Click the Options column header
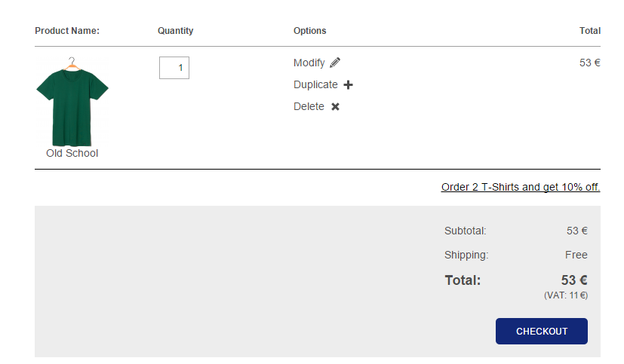Viewport: 624px width, 364px height. [x=310, y=31]
